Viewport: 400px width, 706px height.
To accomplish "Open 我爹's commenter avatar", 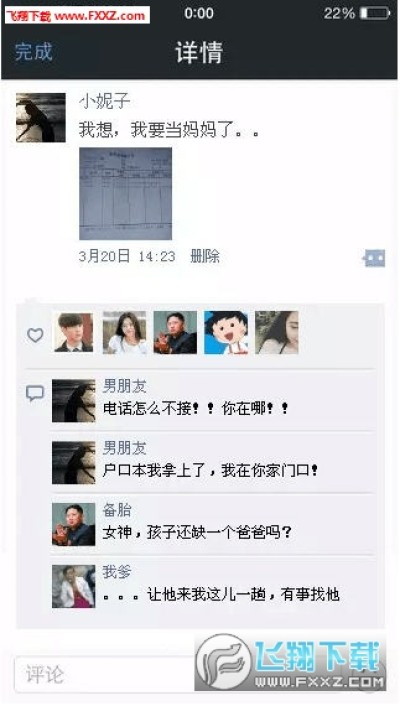I will [73, 587].
